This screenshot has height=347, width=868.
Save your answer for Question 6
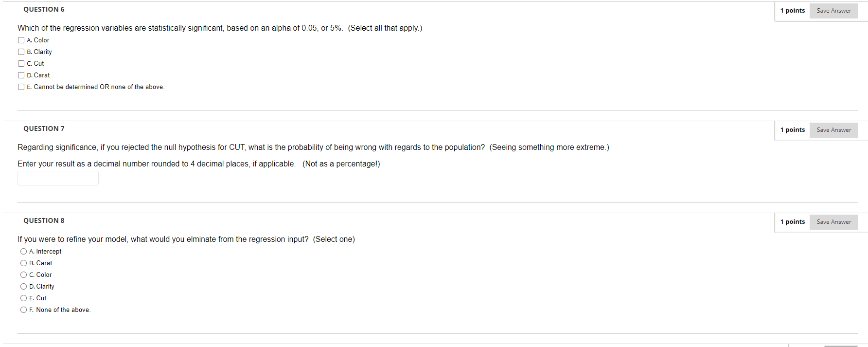(833, 10)
